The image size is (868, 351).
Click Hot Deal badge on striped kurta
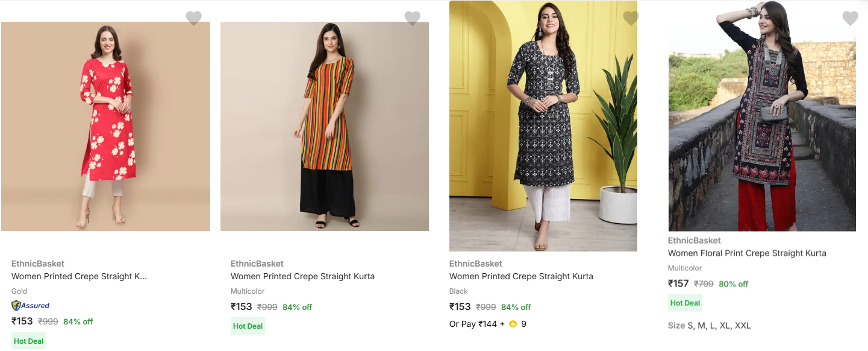[x=248, y=326]
